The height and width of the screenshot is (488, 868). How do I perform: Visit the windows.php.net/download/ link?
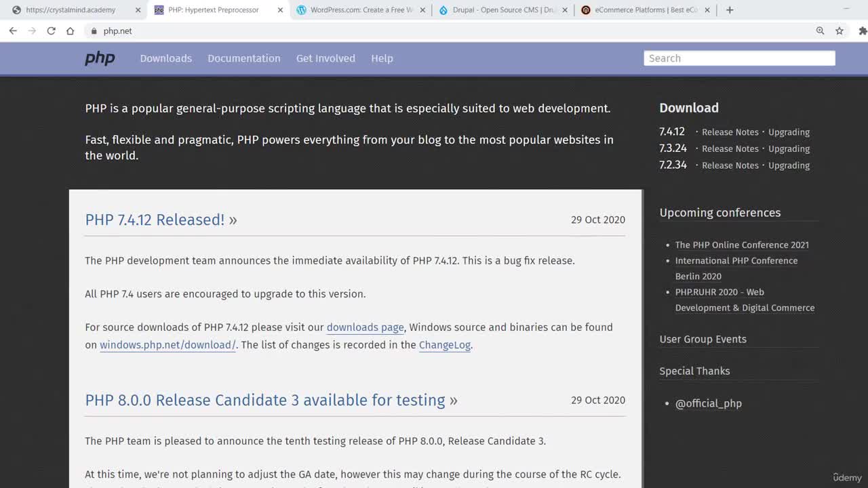tap(167, 345)
